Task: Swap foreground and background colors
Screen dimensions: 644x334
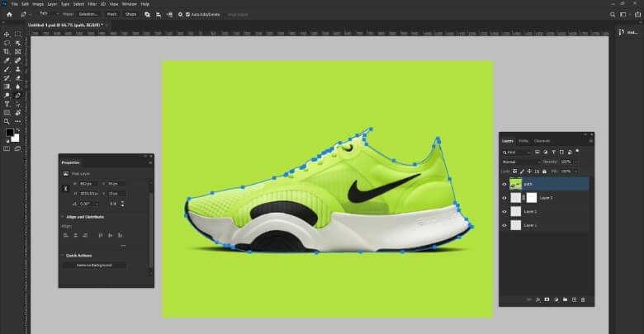Action: (x=17, y=130)
